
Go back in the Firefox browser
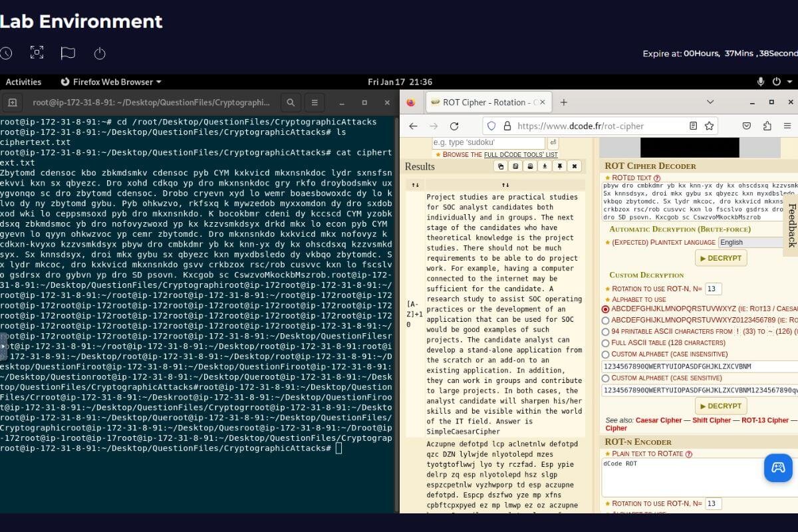pyautogui.click(x=413, y=126)
